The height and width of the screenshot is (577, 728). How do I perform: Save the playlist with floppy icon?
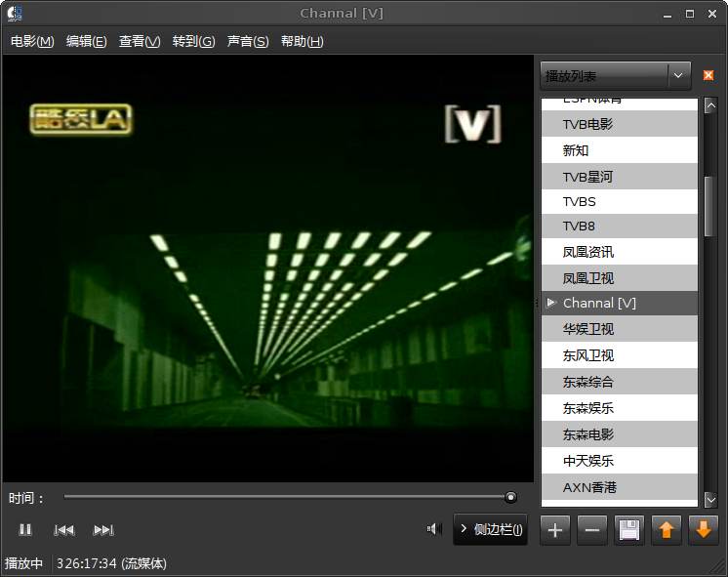(629, 529)
